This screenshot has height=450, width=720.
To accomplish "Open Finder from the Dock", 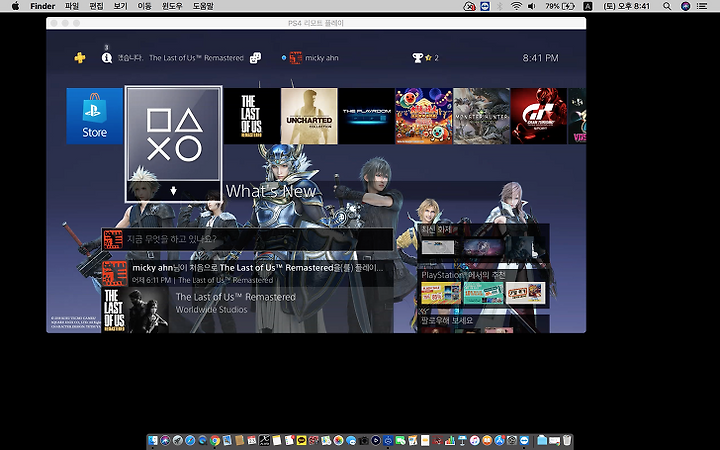I will coord(152,440).
